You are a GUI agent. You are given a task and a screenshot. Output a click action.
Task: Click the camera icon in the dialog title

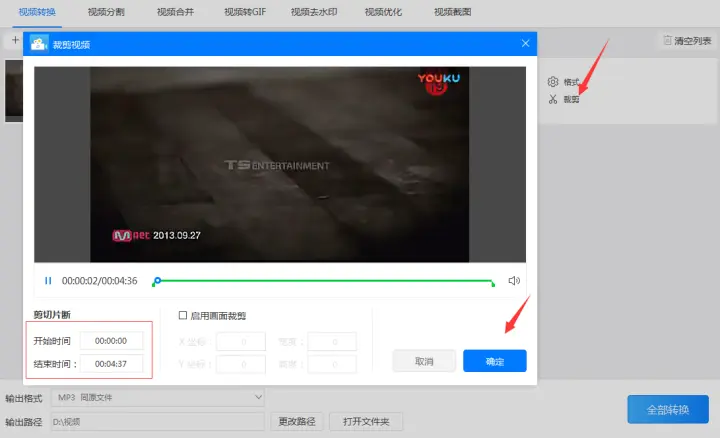tap(39, 44)
